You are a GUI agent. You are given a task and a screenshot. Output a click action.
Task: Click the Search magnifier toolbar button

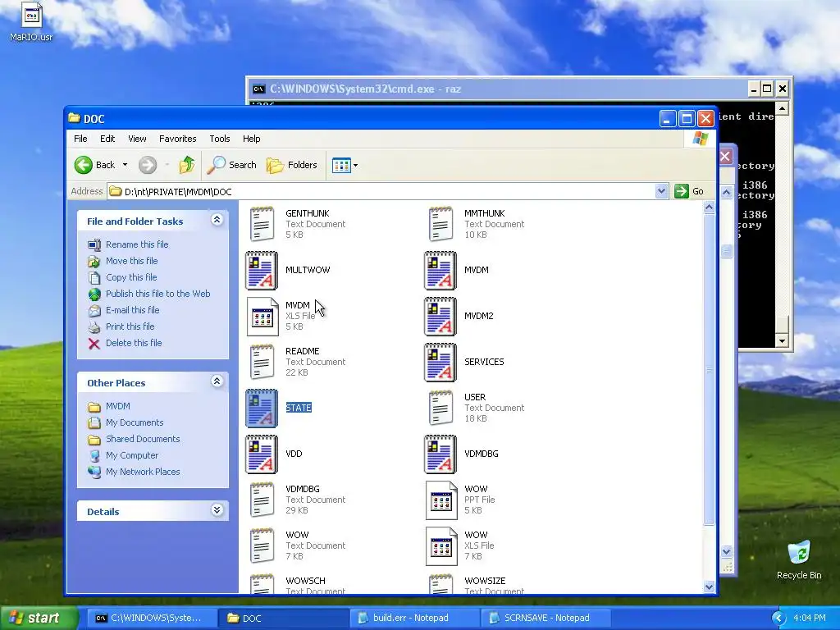click(232, 165)
